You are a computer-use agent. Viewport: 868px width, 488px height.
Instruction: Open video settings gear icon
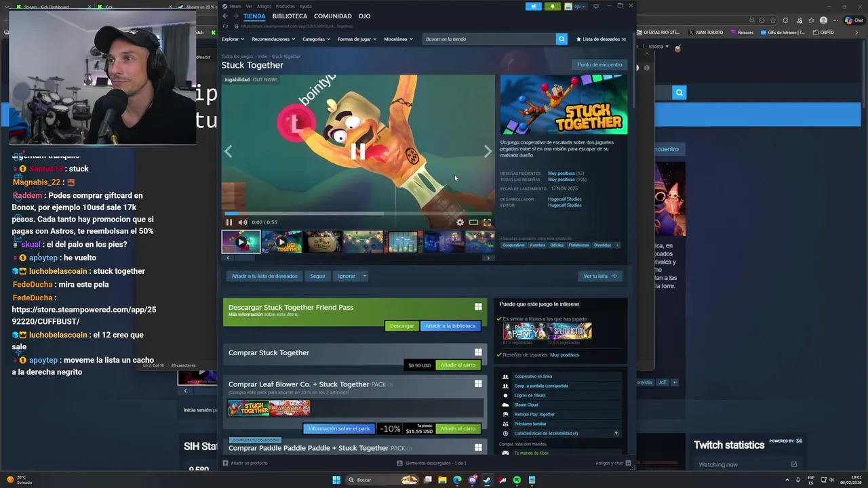tap(460, 222)
